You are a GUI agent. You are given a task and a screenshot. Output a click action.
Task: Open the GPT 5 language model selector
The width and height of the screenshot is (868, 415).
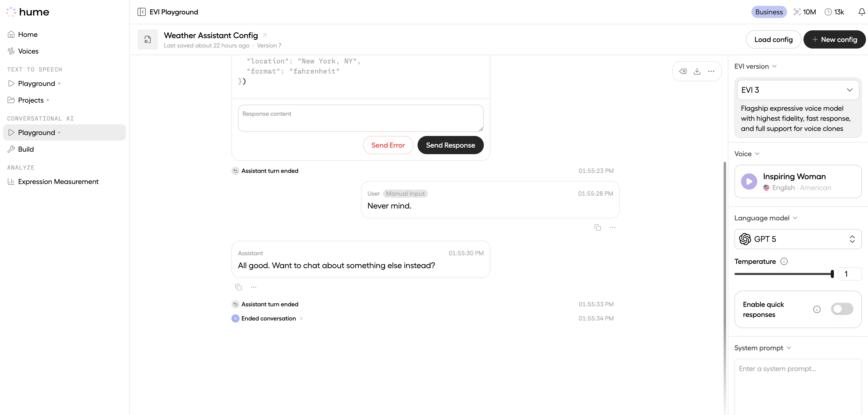click(798, 239)
